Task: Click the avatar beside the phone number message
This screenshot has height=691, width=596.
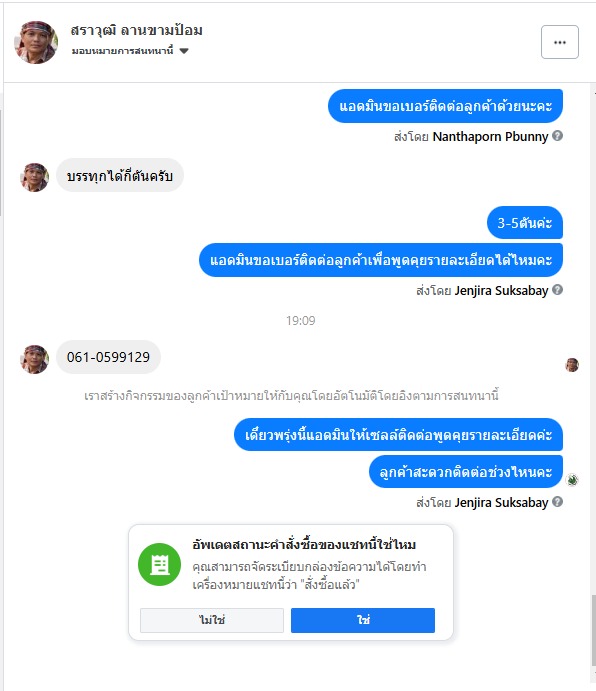Action: tap(35, 359)
